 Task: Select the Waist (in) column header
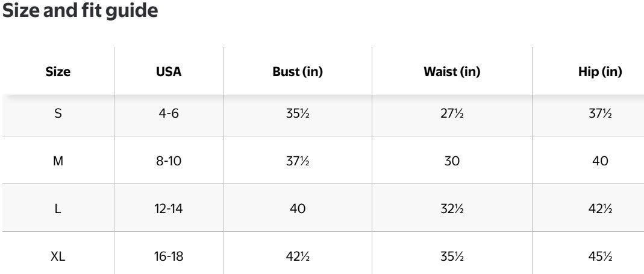452,72
